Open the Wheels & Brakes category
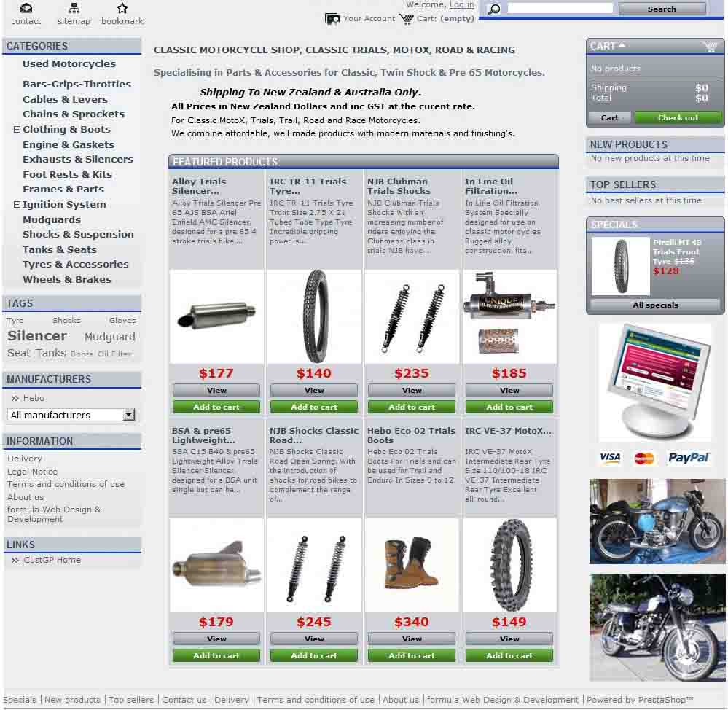The width and height of the screenshot is (728, 710). click(67, 279)
